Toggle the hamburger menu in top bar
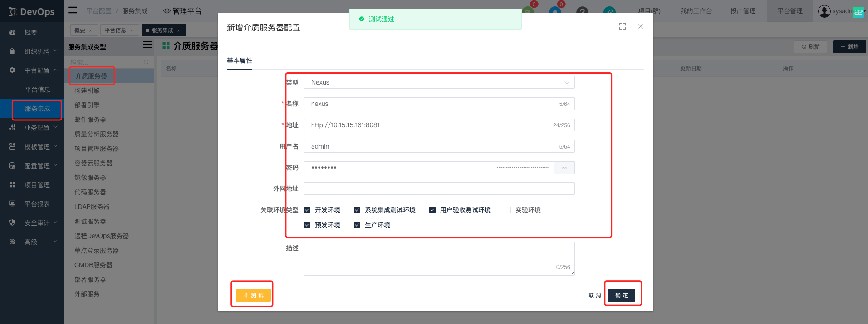 pyautogui.click(x=73, y=10)
